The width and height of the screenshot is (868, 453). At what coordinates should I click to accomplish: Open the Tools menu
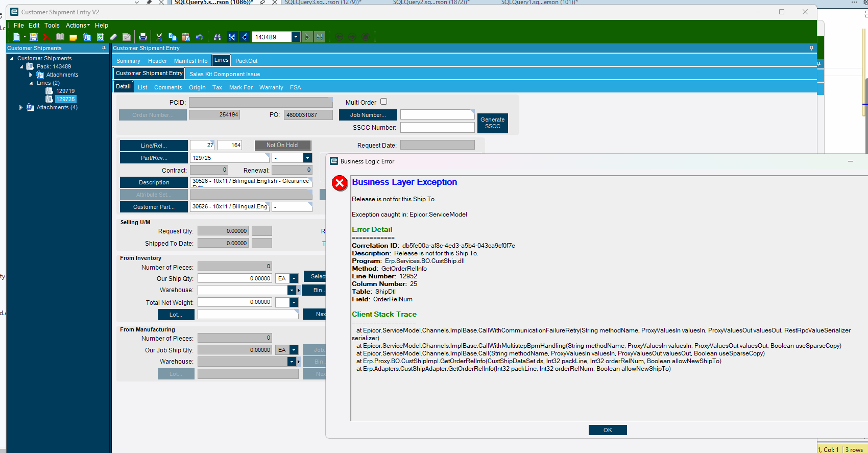pyautogui.click(x=52, y=26)
